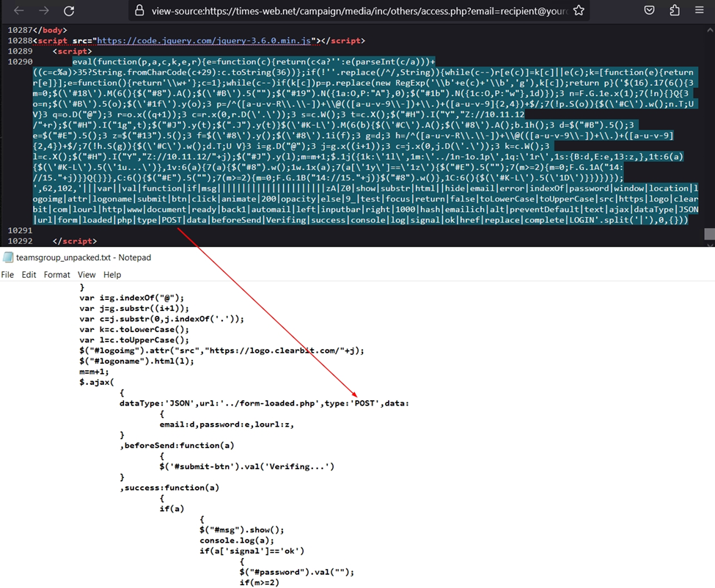Click the closing body tag on line 10287
The width and height of the screenshot is (715, 588).
50,30
